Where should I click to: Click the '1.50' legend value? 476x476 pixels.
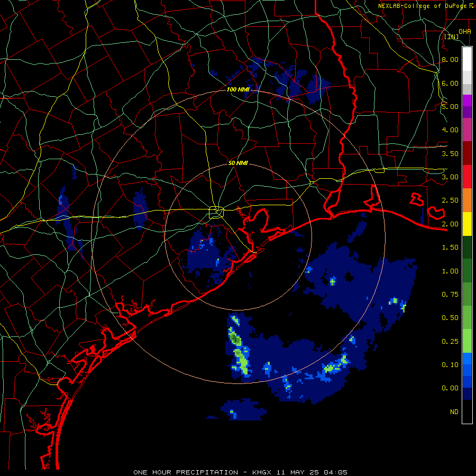point(450,248)
